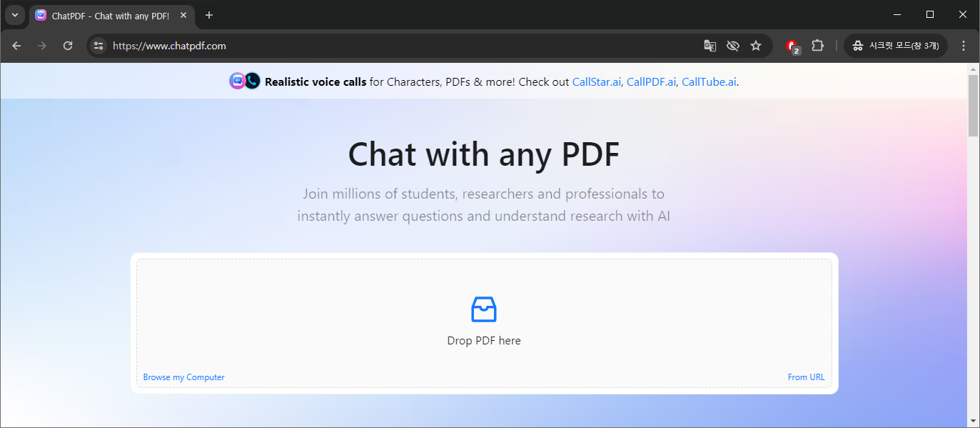Close the ChatPDF tab

183,15
